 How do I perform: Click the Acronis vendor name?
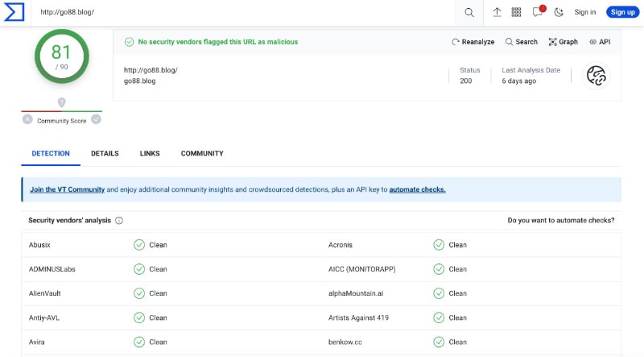[x=340, y=245]
